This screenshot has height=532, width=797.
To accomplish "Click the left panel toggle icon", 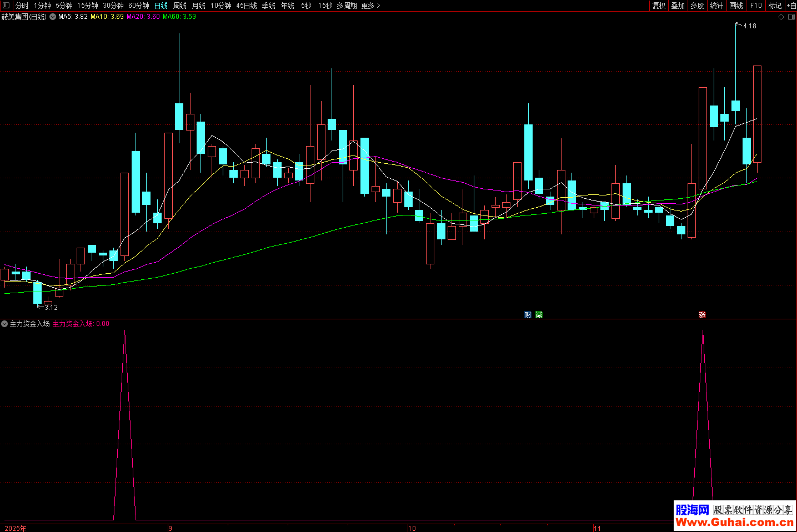I will [x=6, y=6].
